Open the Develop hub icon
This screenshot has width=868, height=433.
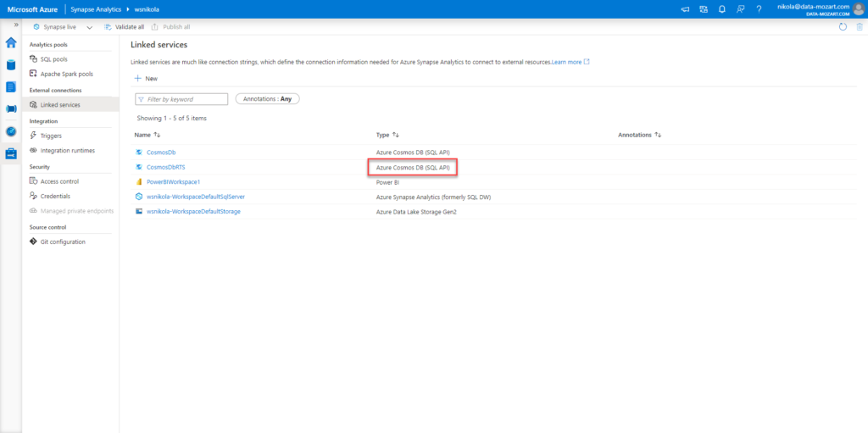click(x=10, y=87)
